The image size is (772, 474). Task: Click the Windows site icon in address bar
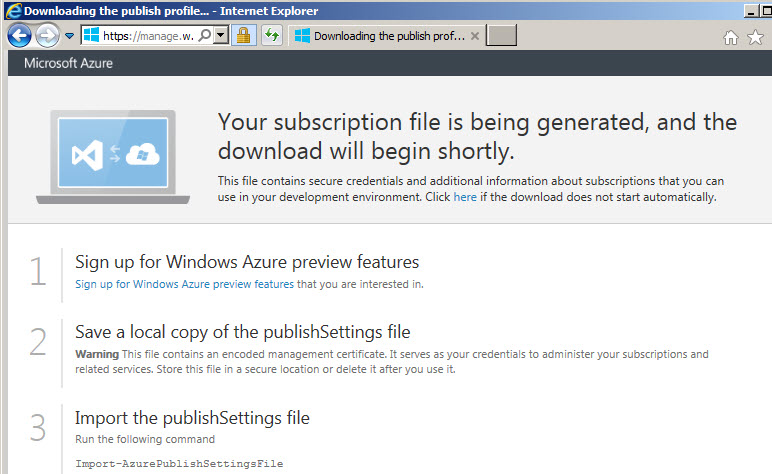[91, 36]
